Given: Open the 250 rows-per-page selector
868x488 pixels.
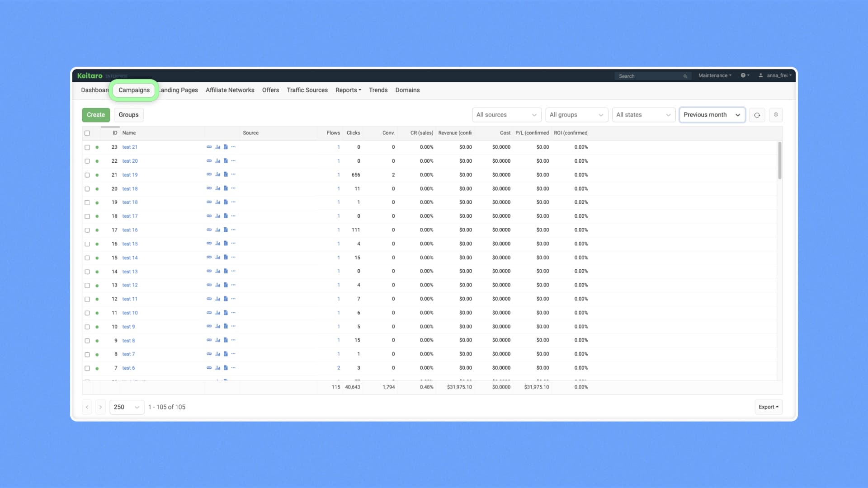Looking at the screenshot, I should pyautogui.click(x=127, y=407).
